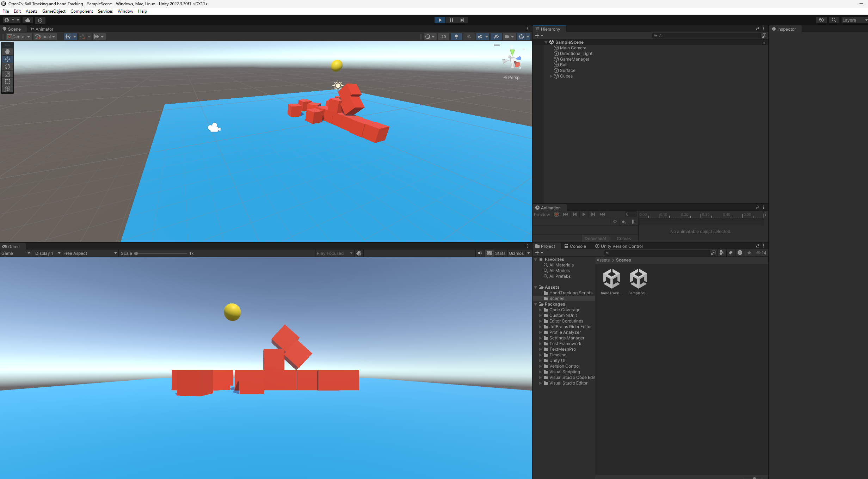
Task: Toggle the 2D view mode
Action: click(x=443, y=37)
